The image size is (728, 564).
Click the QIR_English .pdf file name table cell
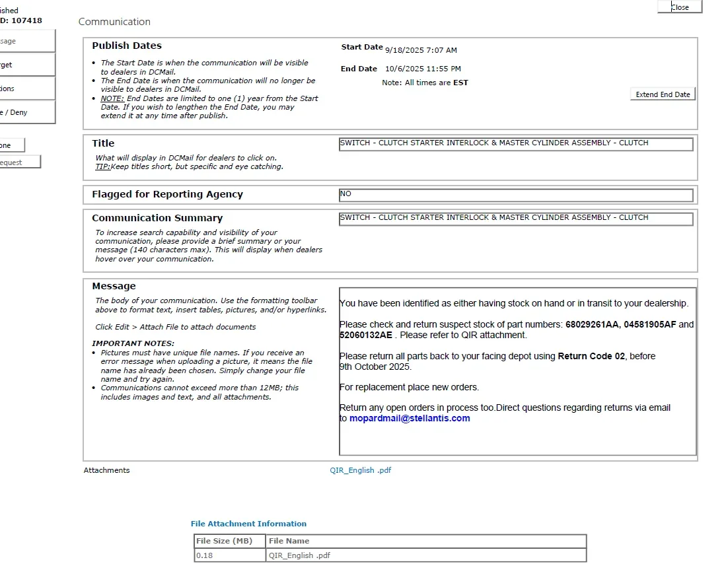(x=426, y=555)
